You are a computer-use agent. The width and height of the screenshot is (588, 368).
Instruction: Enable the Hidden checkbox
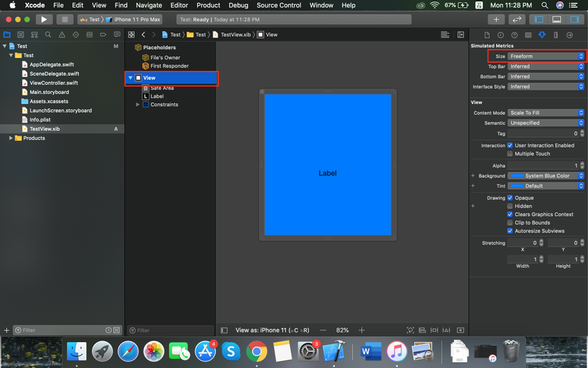510,206
